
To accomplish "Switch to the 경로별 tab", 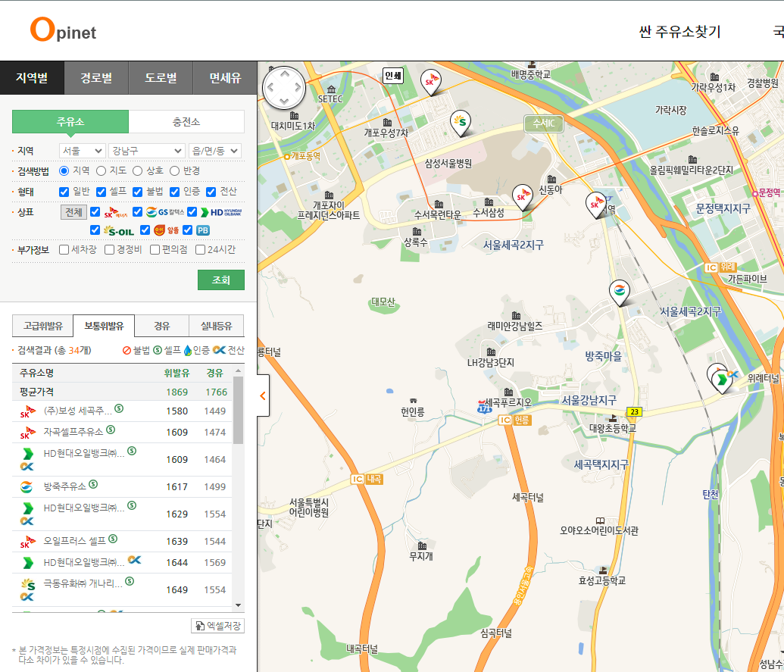I will tap(96, 78).
